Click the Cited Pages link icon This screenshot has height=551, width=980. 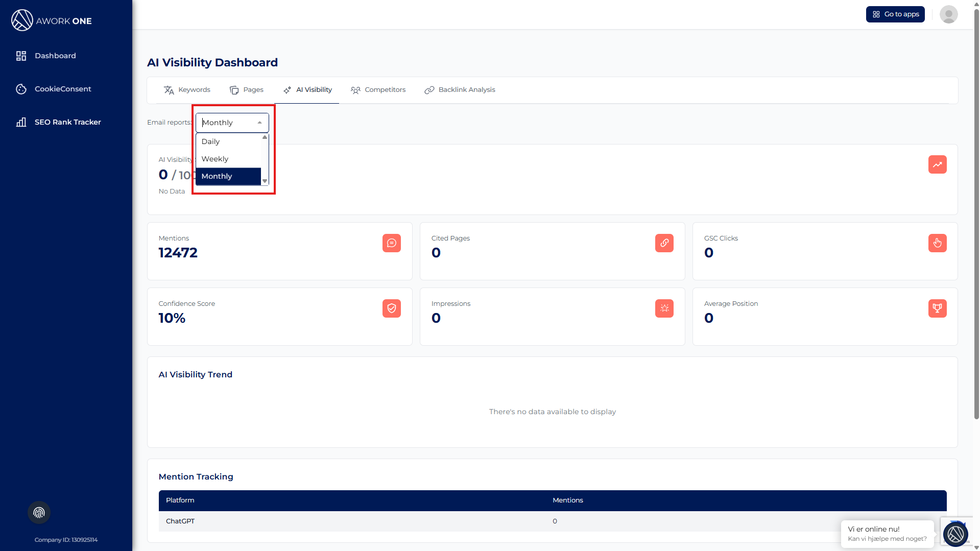664,243
